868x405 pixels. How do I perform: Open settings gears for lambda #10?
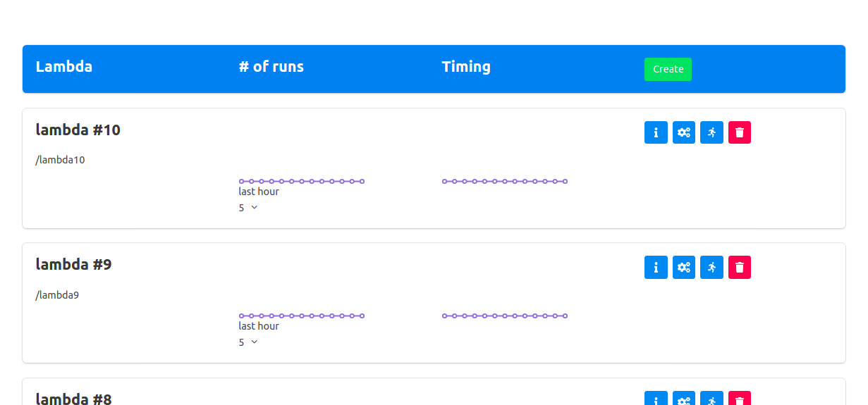click(684, 132)
